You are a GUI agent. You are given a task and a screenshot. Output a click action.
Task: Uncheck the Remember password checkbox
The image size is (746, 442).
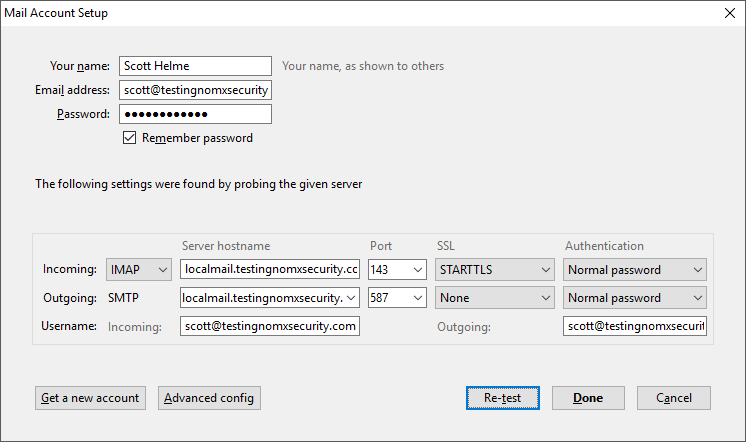tap(129, 138)
